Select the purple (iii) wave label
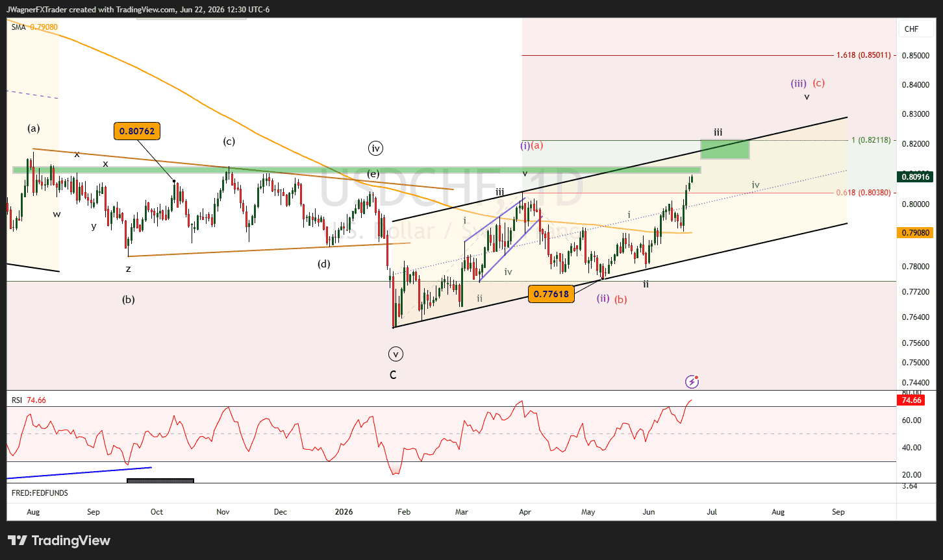Image resolution: width=943 pixels, height=560 pixels. tap(799, 83)
